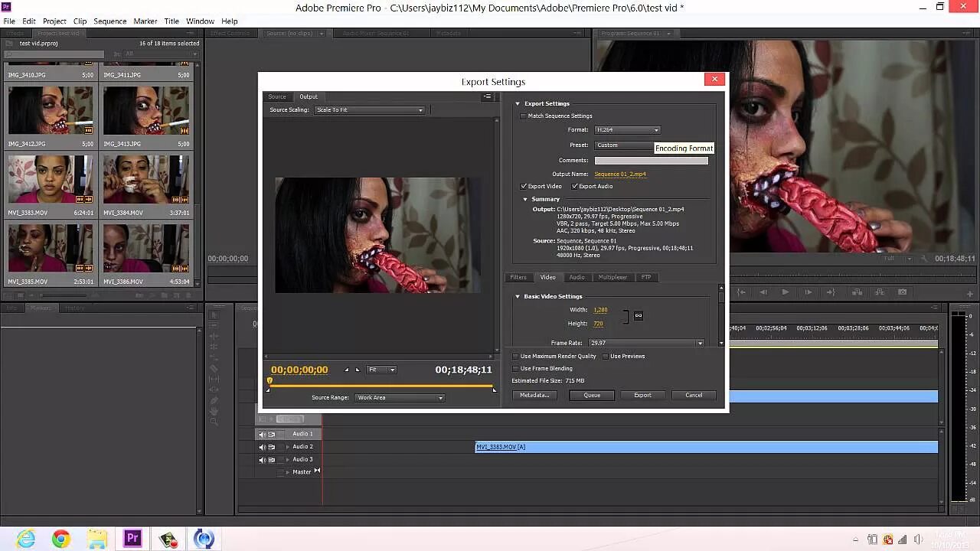Open File Explorer from taskbar

96,539
